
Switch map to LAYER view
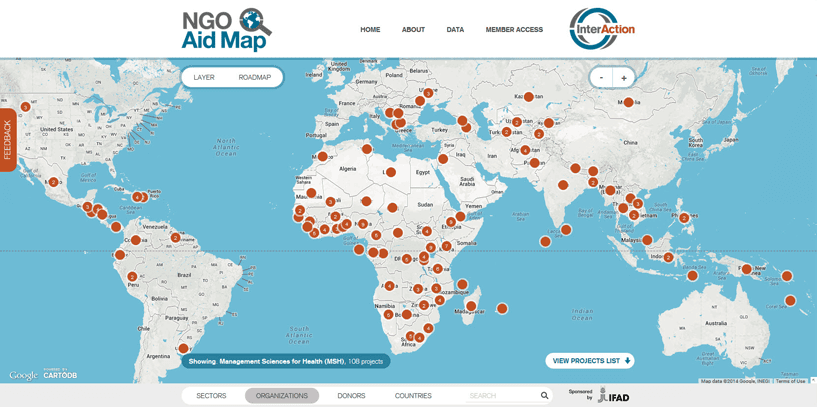[204, 77]
